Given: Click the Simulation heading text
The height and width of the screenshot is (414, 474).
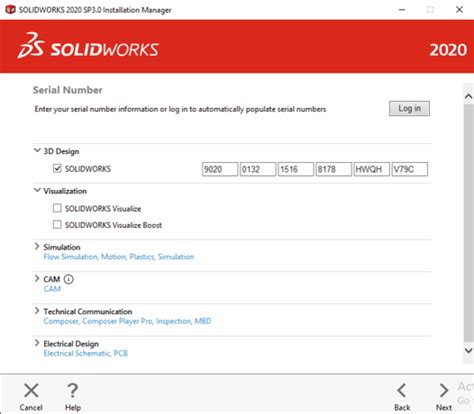Looking at the screenshot, I should (62, 247).
